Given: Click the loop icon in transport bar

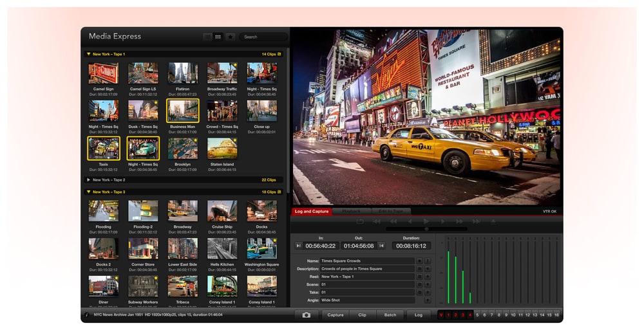Looking at the screenshot, I should tap(360, 221).
